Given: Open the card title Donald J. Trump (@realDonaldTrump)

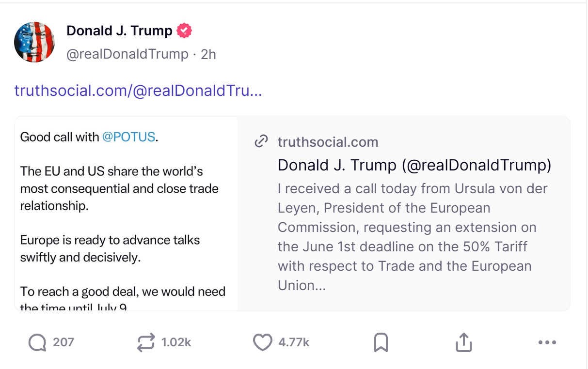Looking at the screenshot, I should click(x=414, y=165).
